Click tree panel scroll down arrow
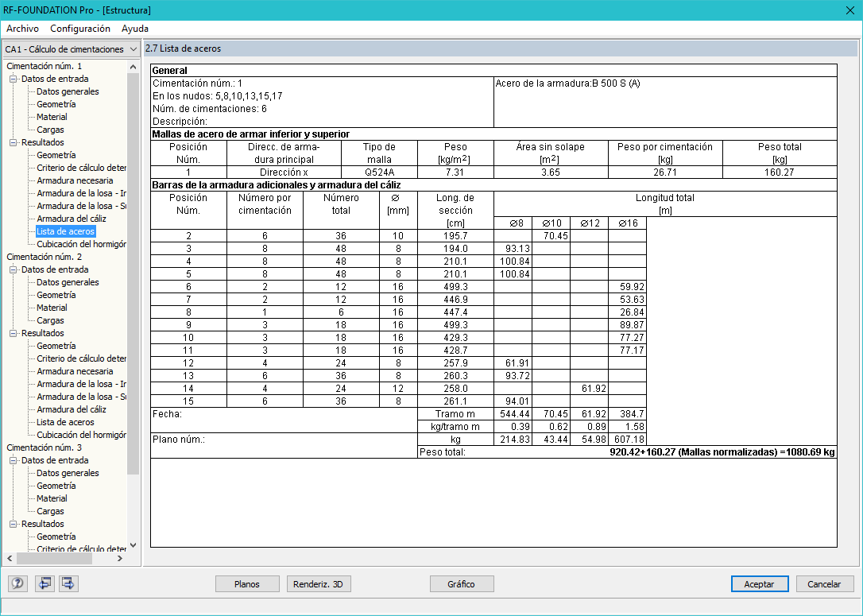863x616 pixels. (133, 545)
